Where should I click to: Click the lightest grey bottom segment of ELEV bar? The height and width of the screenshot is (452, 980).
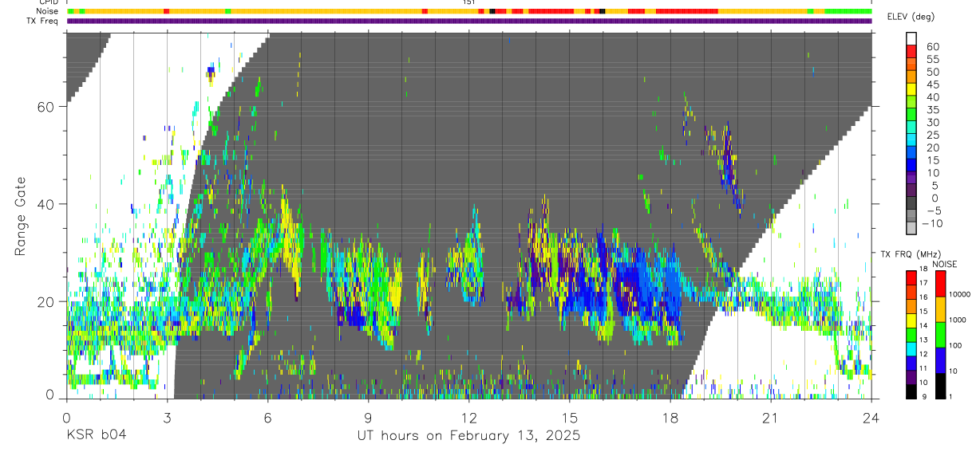click(911, 228)
